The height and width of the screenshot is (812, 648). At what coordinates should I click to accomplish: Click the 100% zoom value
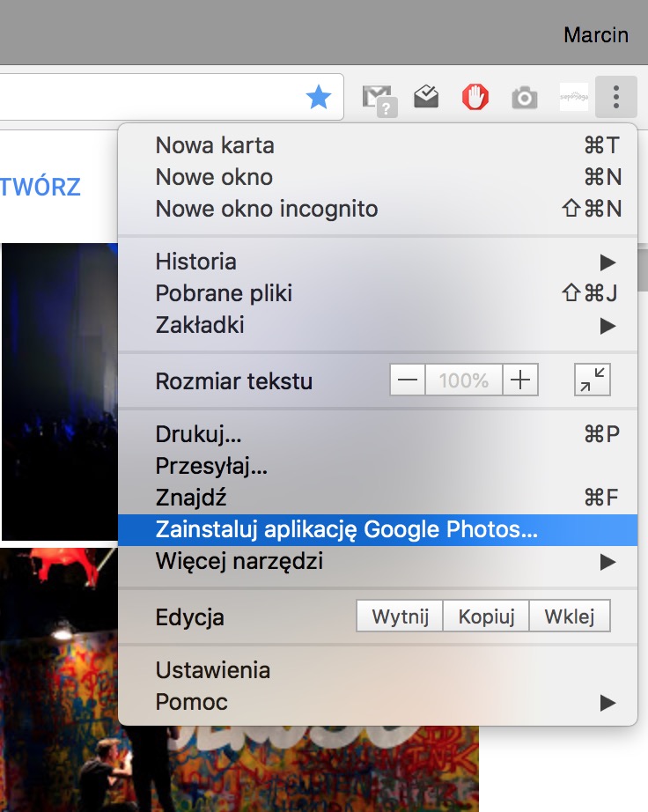click(x=464, y=380)
